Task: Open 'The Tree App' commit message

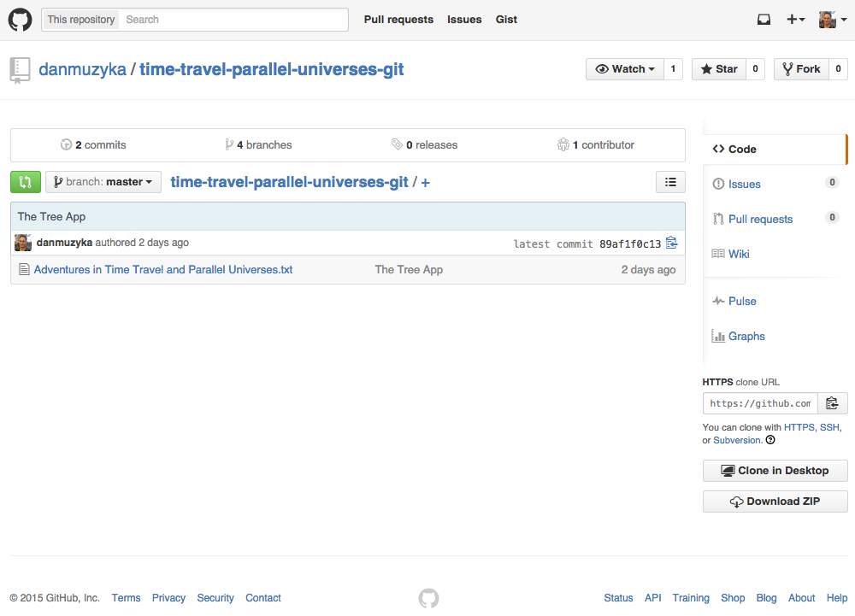Action: pos(51,217)
